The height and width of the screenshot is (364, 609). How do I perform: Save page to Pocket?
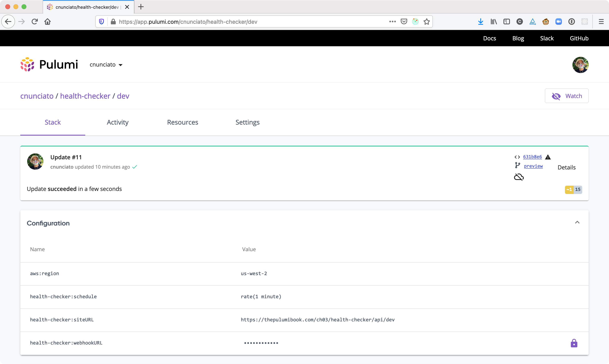(x=404, y=22)
